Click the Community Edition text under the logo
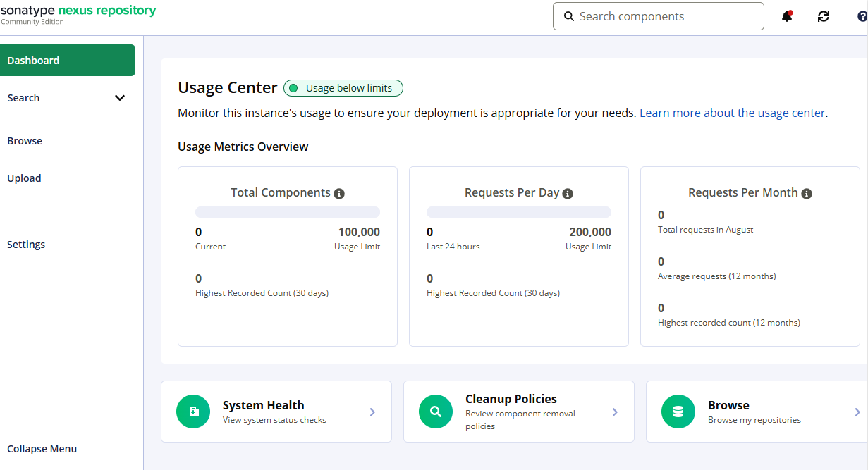This screenshot has height=470, width=868. click(32, 22)
